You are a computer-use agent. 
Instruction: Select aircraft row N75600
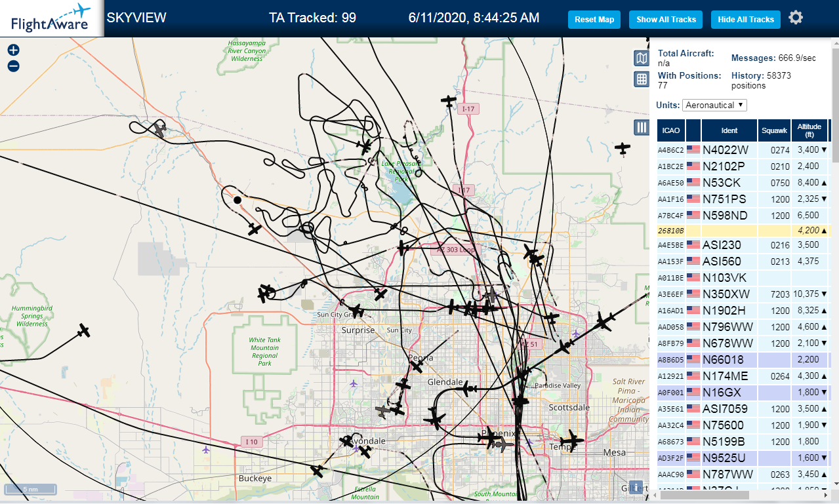tap(745, 425)
